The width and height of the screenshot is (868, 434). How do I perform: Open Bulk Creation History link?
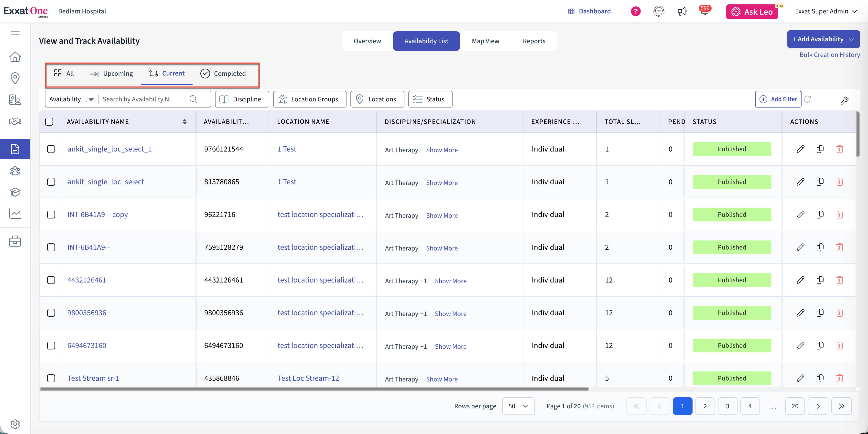pos(830,54)
